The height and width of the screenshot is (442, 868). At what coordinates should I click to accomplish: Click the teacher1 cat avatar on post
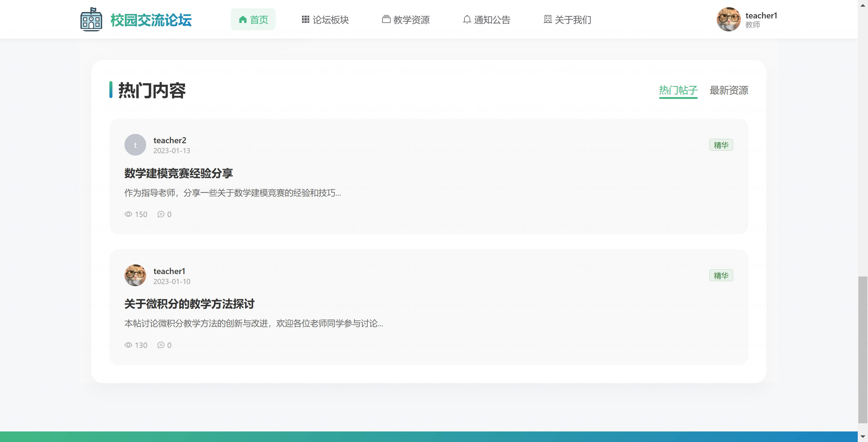click(x=135, y=276)
